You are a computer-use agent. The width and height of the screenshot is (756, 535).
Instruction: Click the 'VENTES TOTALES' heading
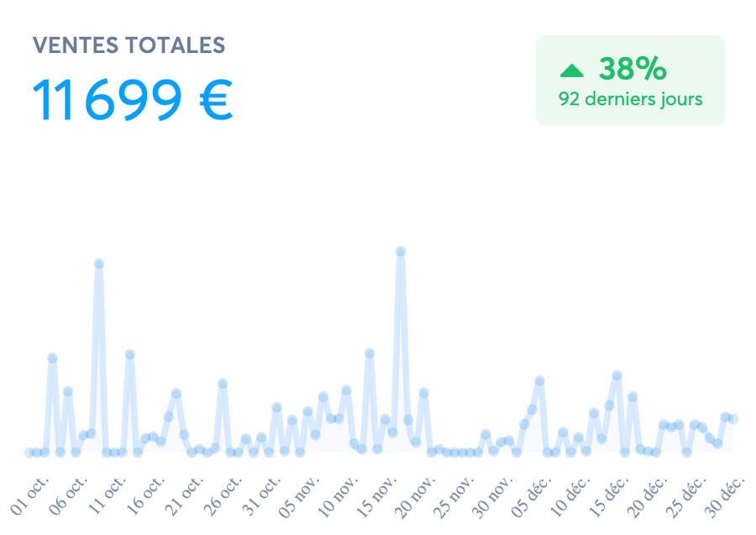129,45
